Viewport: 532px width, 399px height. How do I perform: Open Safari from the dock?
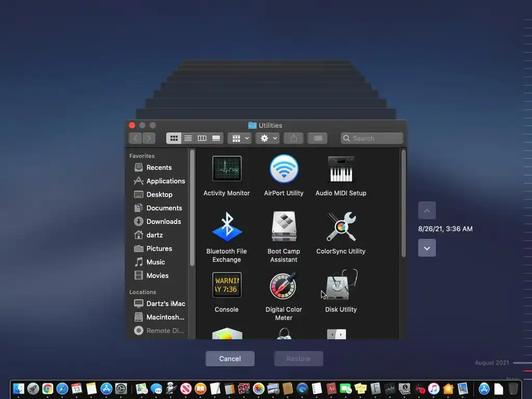pos(62,389)
